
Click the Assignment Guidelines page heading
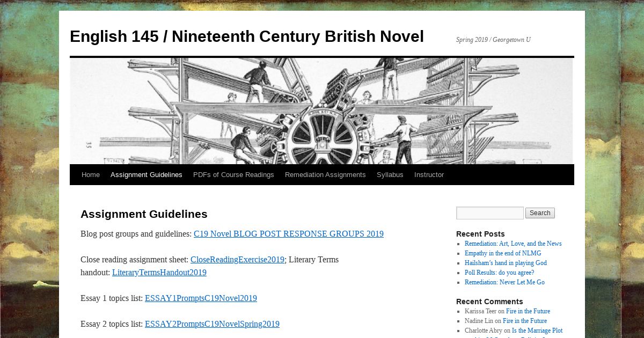coord(144,214)
